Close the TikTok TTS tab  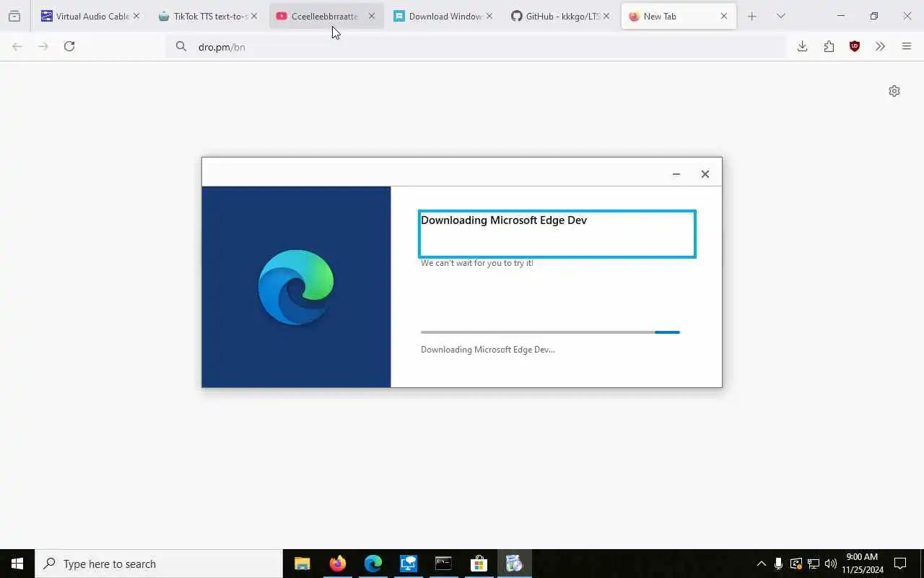pyautogui.click(x=253, y=16)
